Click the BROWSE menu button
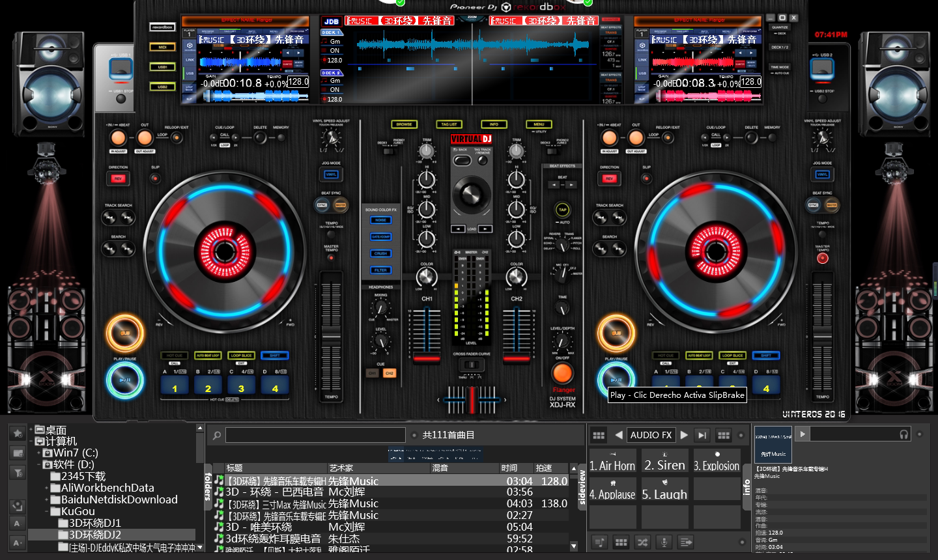 405,124
